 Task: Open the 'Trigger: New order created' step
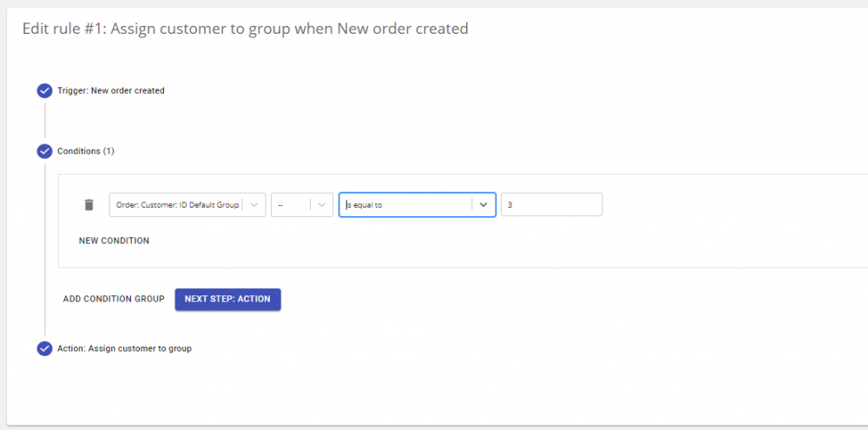[111, 90]
